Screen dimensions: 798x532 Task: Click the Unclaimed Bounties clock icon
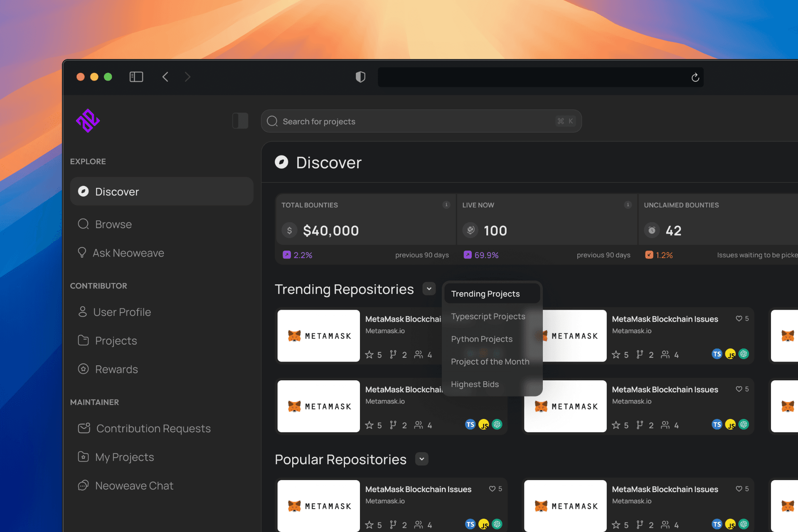click(x=652, y=230)
